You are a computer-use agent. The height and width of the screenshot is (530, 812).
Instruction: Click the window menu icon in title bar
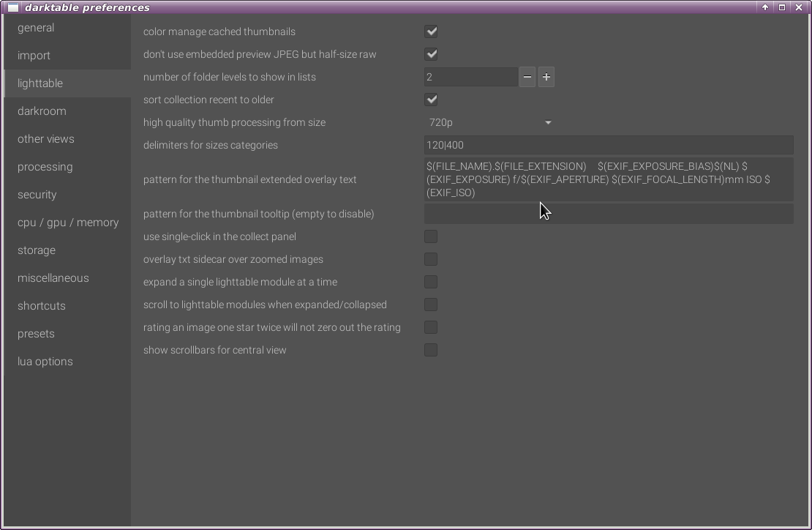[13, 7]
